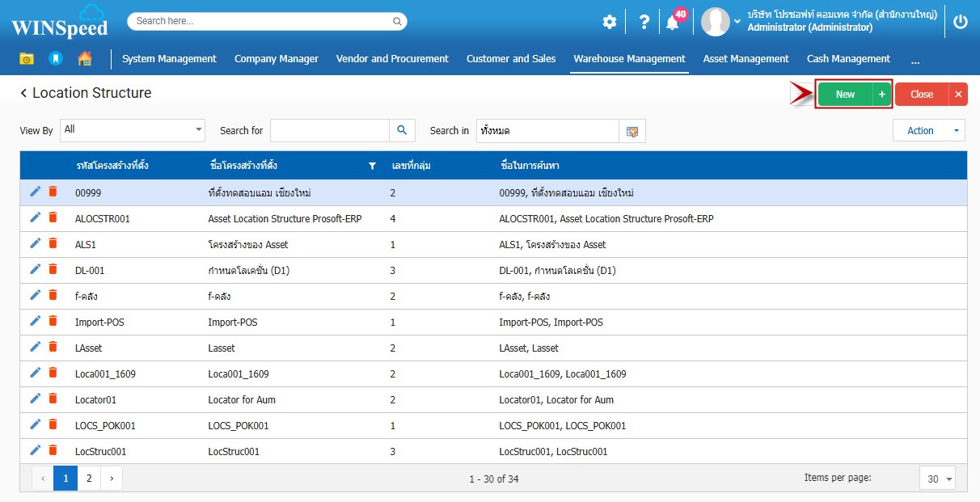Select the code cell f-คลัง

pyautogui.click(x=87, y=297)
